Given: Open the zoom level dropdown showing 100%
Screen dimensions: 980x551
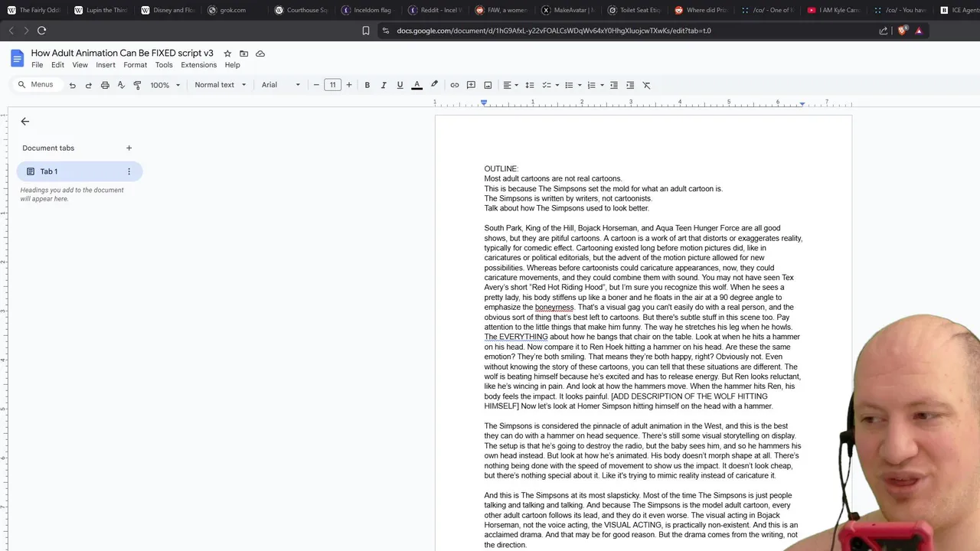Looking at the screenshot, I should [165, 85].
